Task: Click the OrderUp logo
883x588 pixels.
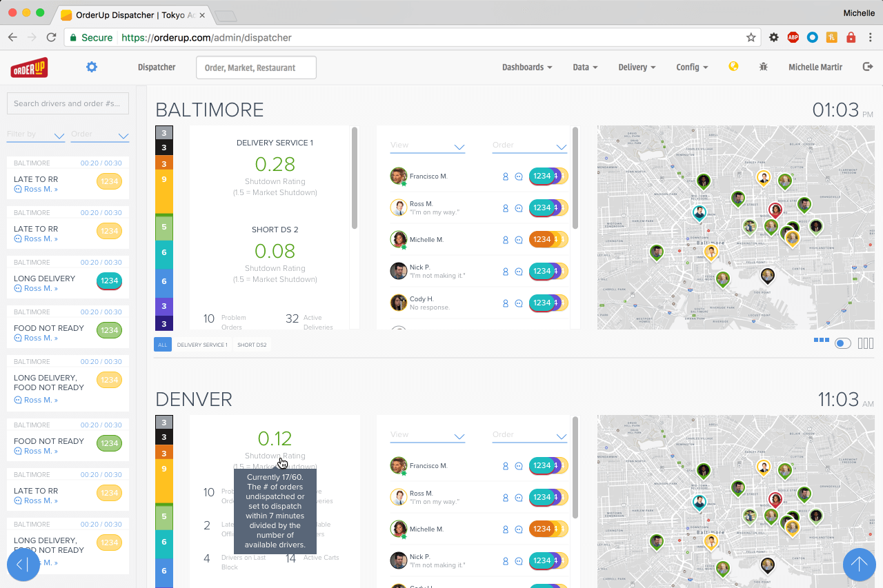Action: (29, 68)
